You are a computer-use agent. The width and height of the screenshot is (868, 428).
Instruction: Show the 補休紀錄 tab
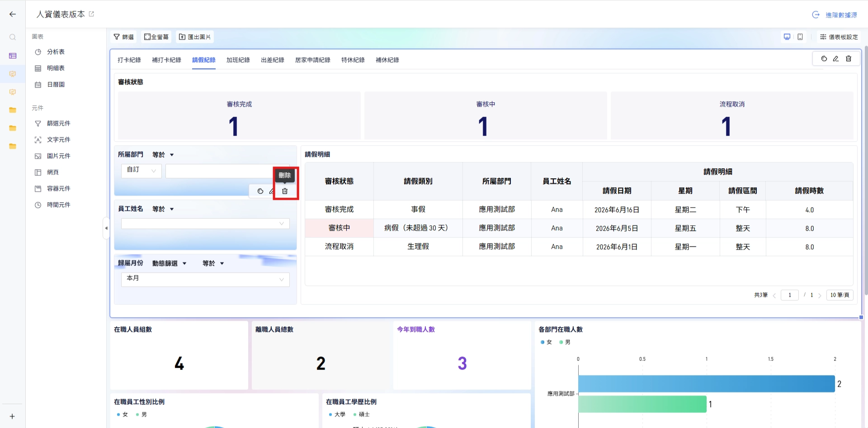387,60
